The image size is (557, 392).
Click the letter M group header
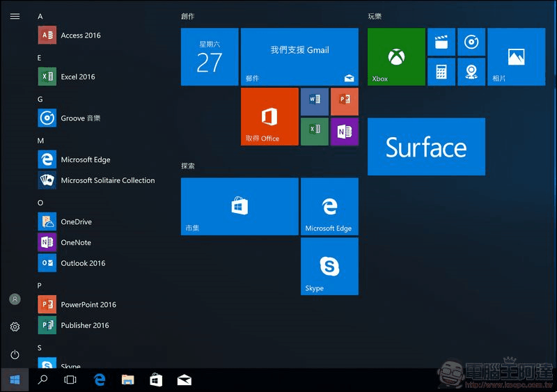40,141
